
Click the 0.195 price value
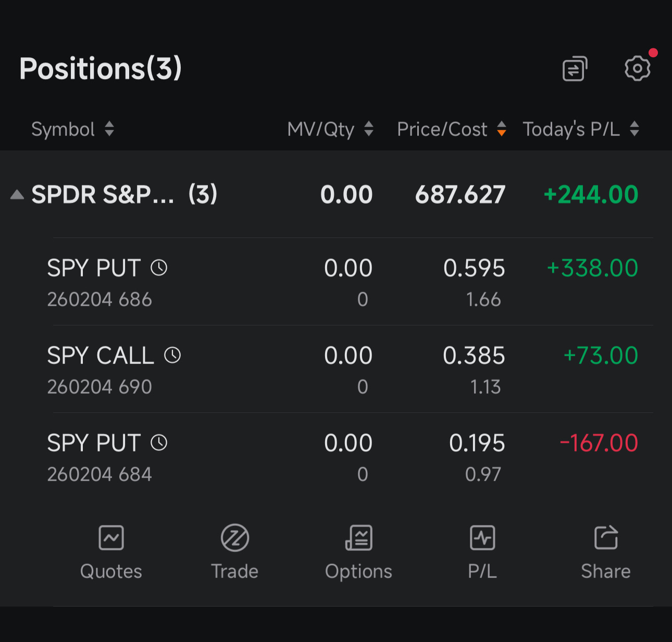477,444
